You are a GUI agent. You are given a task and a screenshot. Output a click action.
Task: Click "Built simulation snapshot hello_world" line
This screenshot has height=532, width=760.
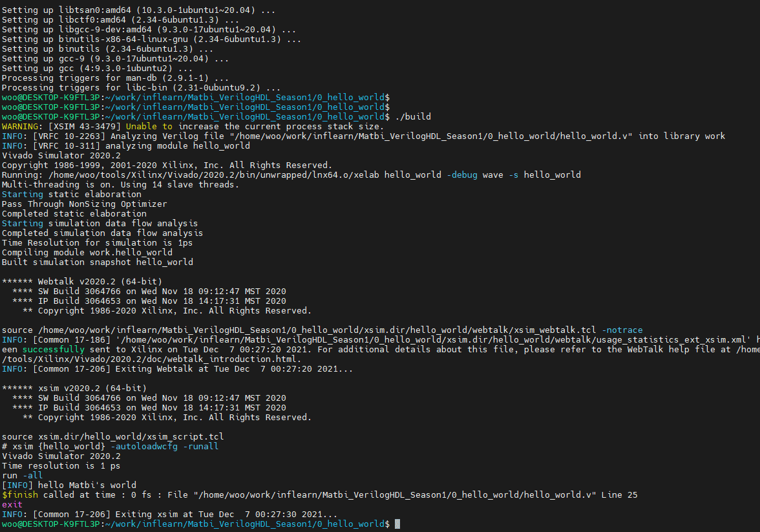point(98,262)
